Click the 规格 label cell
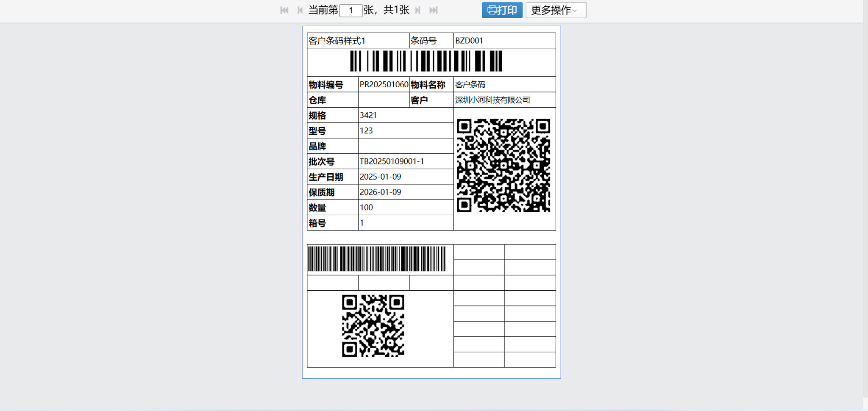The height and width of the screenshot is (411, 868). [333, 115]
